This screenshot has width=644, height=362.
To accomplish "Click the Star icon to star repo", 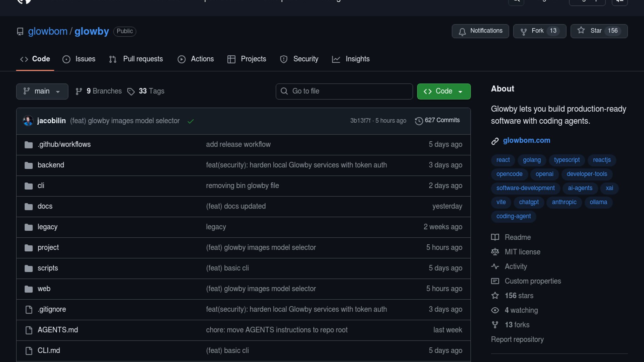I will [x=581, y=31].
